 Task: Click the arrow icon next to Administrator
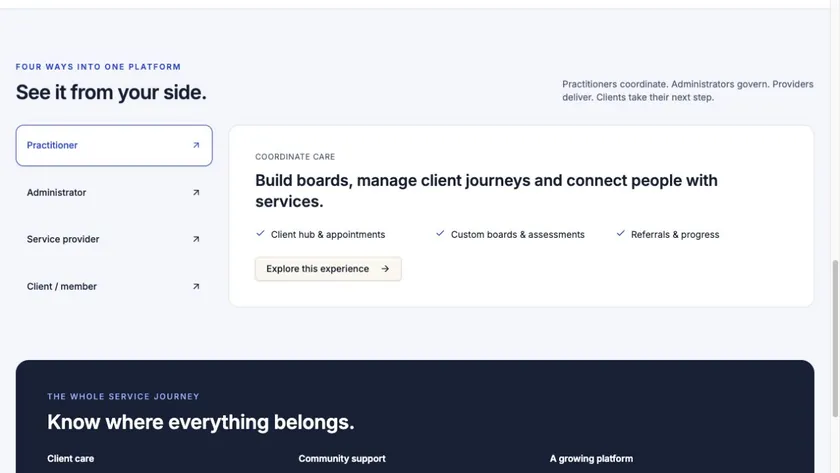(196, 192)
